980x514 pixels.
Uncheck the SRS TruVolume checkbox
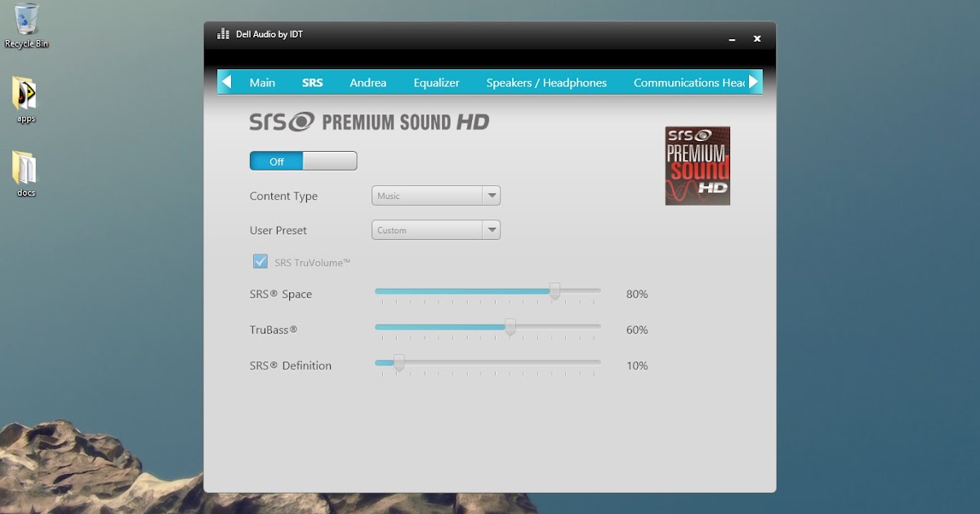(260, 261)
